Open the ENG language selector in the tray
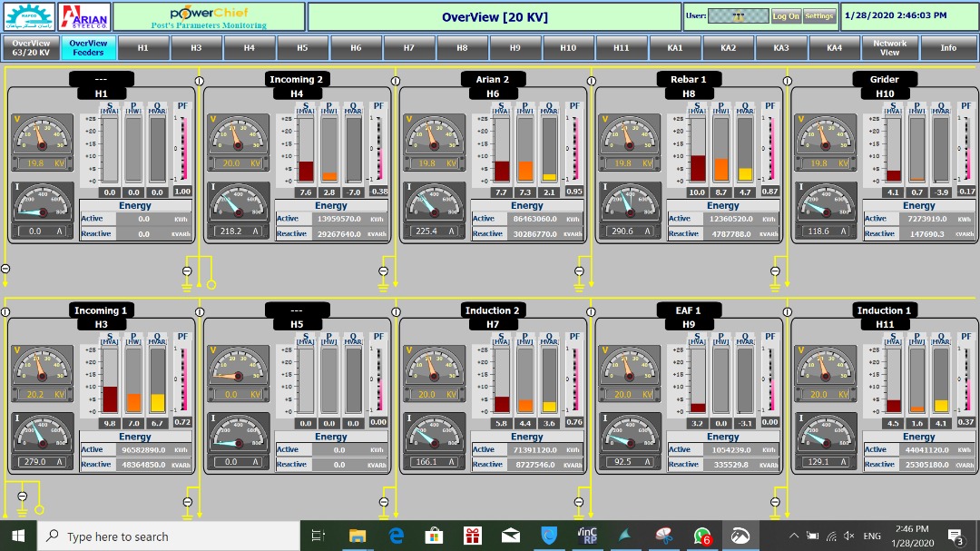 [871, 536]
